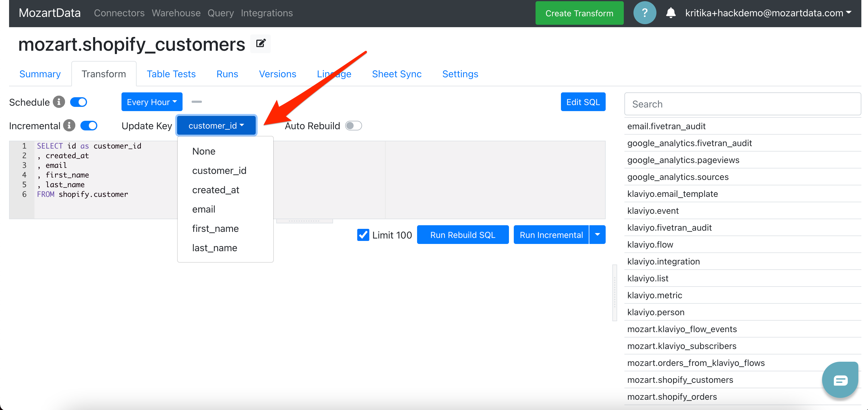This screenshot has height=410, width=868.
Task: Click the horizontal editor resize handle
Action: pyautogui.click(x=304, y=221)
